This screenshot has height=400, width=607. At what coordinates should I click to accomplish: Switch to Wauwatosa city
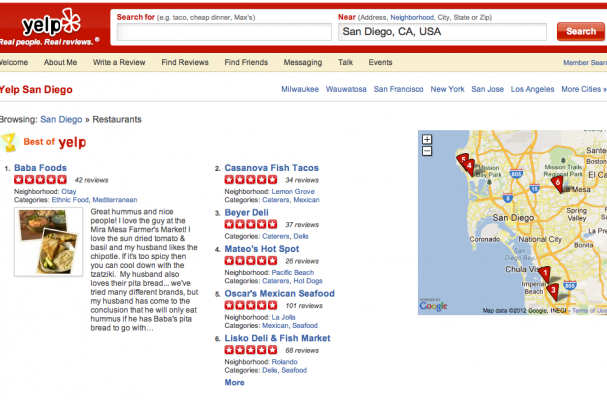346,89
